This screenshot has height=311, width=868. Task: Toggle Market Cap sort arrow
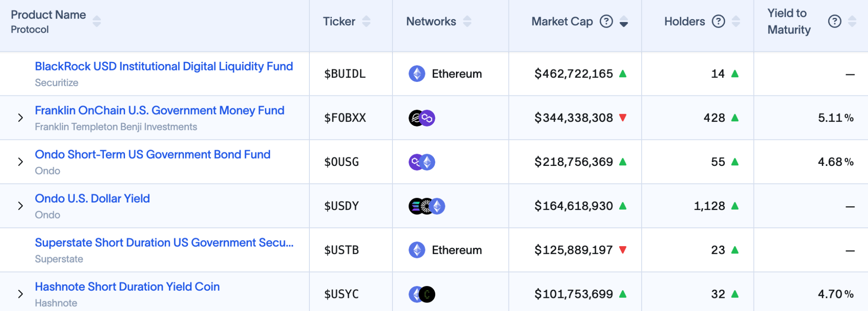[x=623, y=21]
